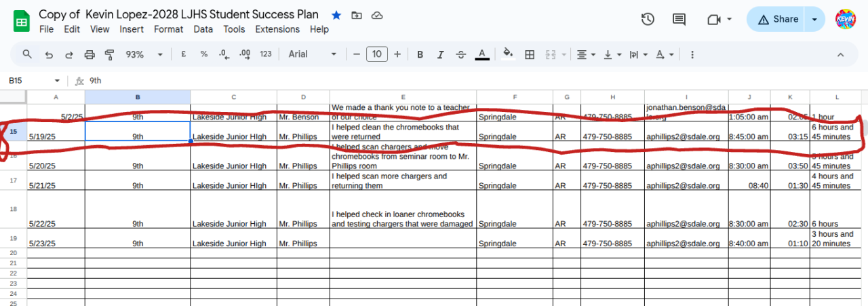Screen dimensions: 868x306
Task: Open more toolbar options kebab
Action: point(692,54)
